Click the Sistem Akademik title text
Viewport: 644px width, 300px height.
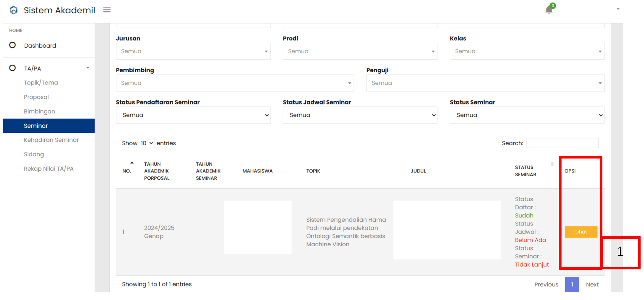pos(59,10)
